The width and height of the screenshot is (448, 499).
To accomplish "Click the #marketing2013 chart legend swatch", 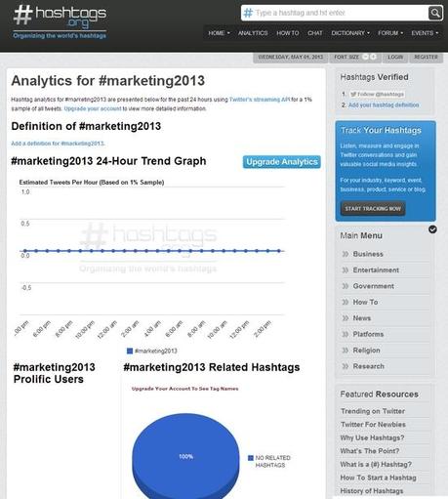I will (130, 351).
